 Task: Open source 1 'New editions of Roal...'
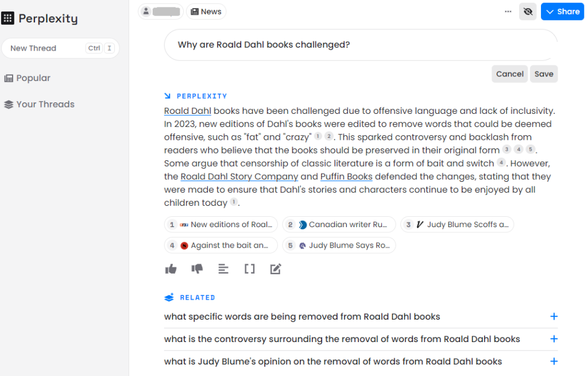click(x=220, y=225)
